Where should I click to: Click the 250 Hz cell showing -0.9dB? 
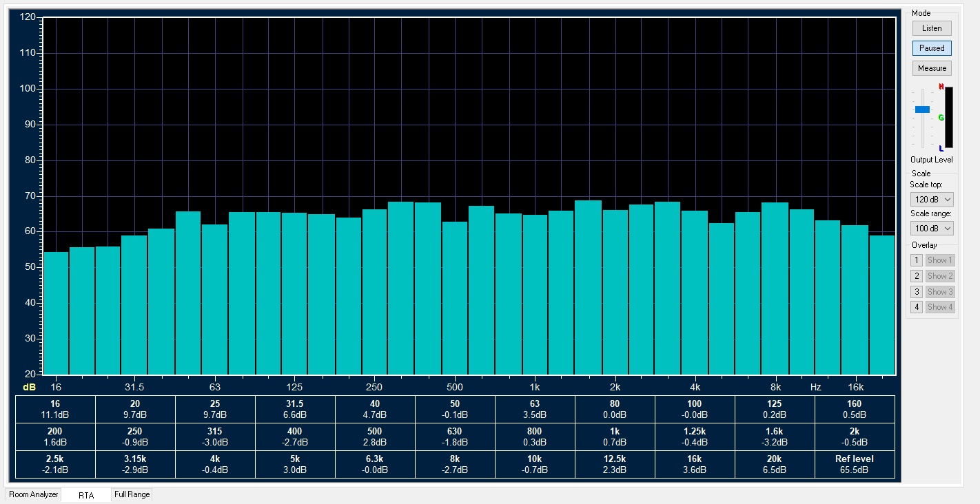135,437
